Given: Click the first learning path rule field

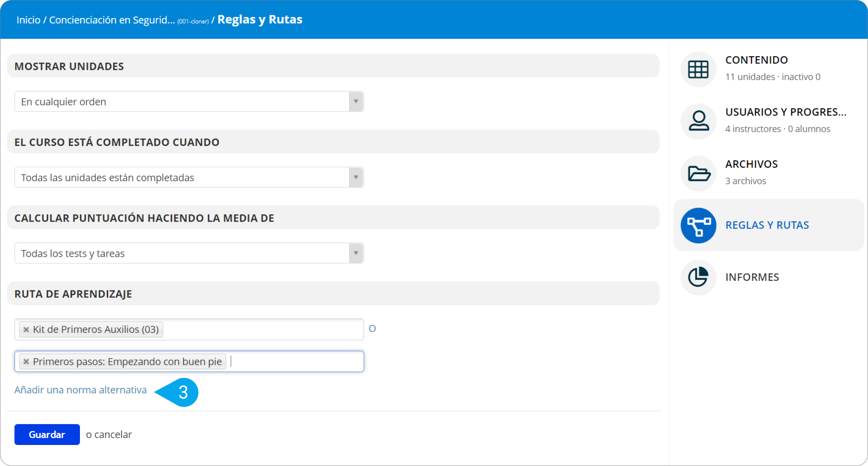Looking at the screenshot, I should 189,329.
